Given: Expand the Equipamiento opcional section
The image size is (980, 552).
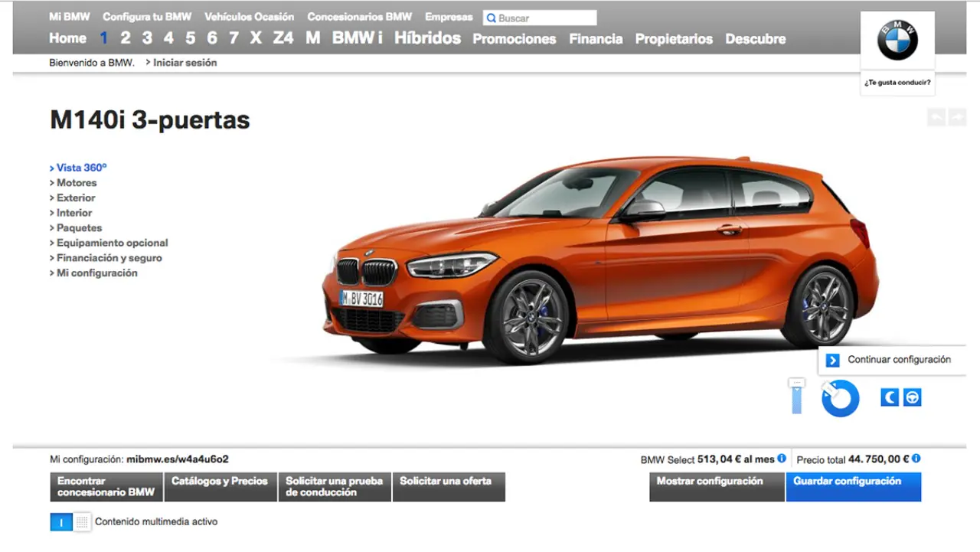Looking at the screenshot, I should [x=112, y=243].
